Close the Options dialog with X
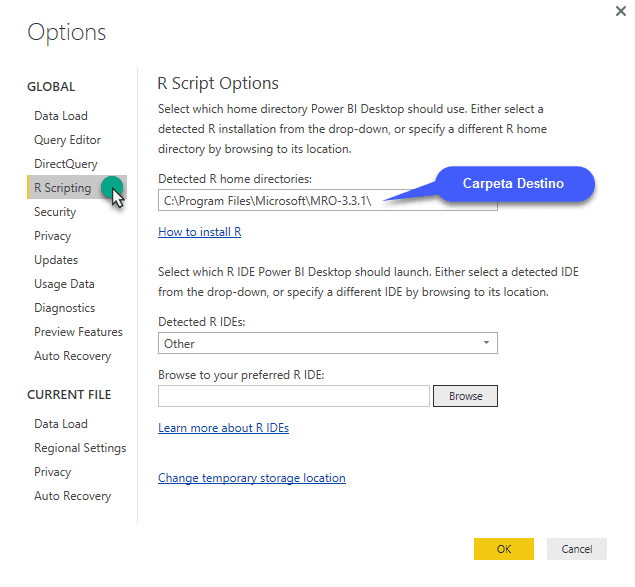The image size is (635, 587). 621,10
